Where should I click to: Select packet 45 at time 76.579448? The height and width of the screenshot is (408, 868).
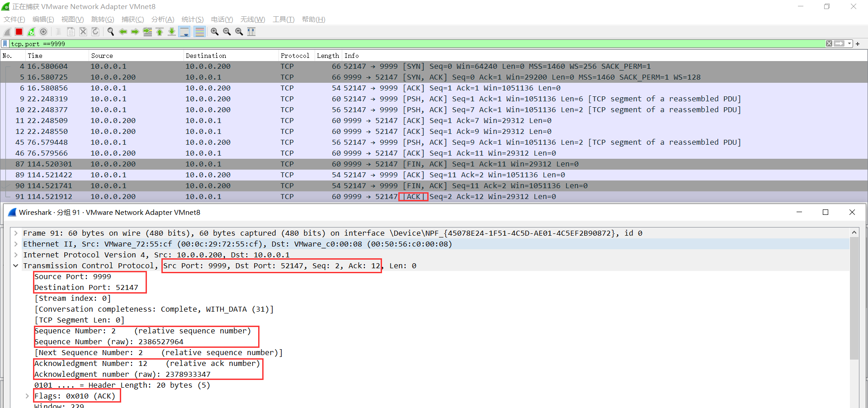(x=434, y=142)
